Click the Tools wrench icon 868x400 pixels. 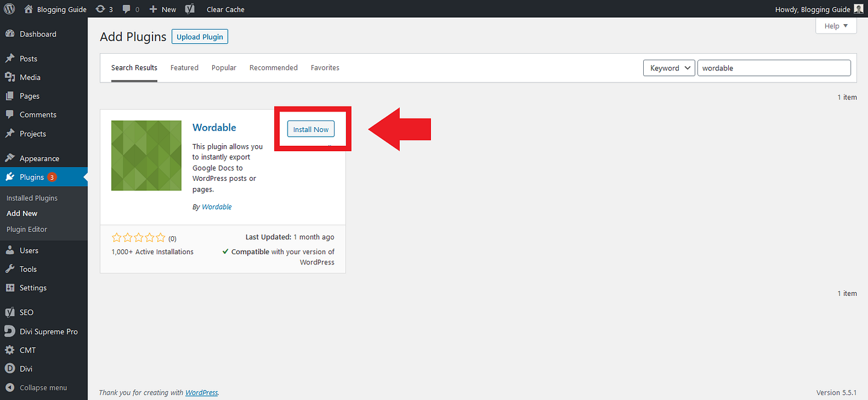click(10, 269)
